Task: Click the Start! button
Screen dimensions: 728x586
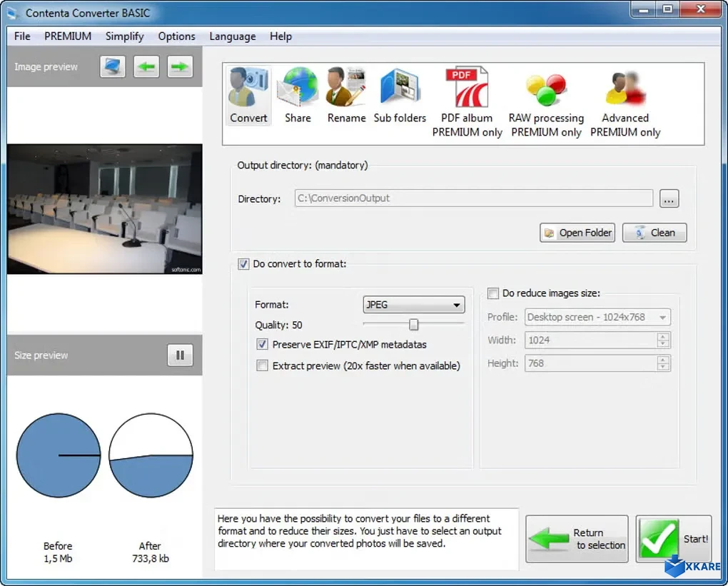Action: 674,539
